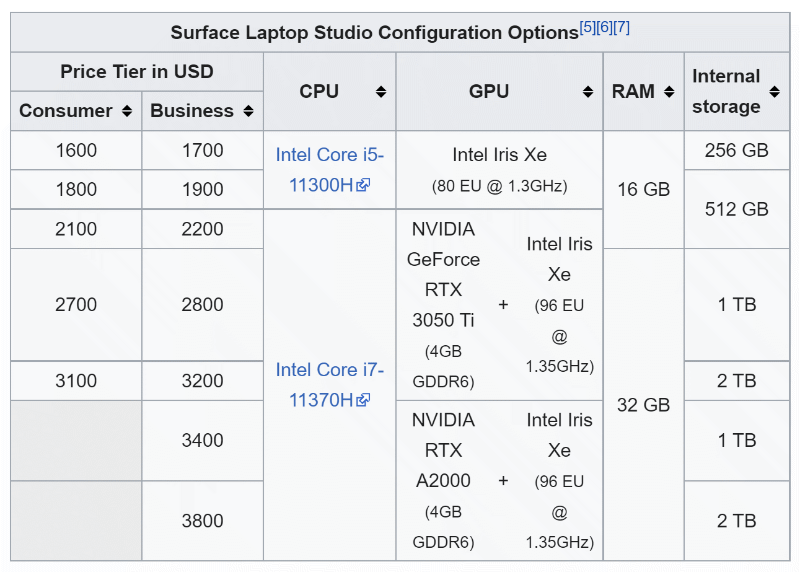
Task: Open citation reference [7]
Action: pos(621,27)
